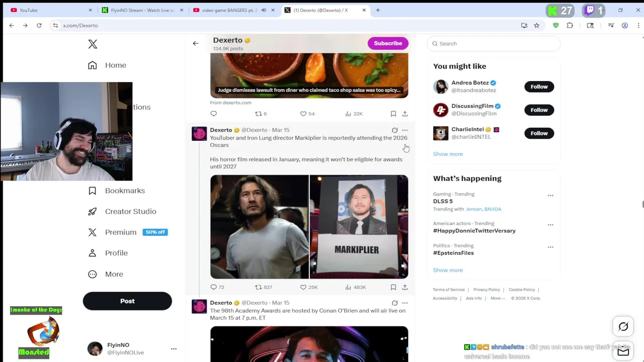Open FlyinNO account options ellipsis
Screen dimensions: 644x362
[174, 349]
